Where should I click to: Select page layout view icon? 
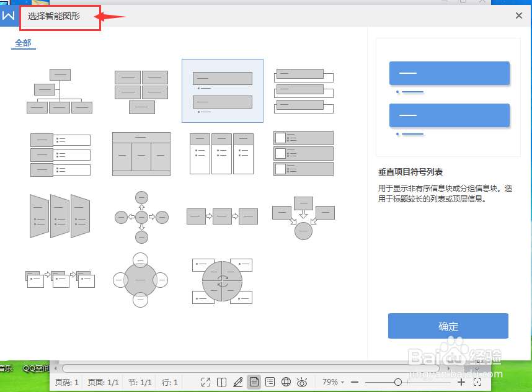(254, 382)
